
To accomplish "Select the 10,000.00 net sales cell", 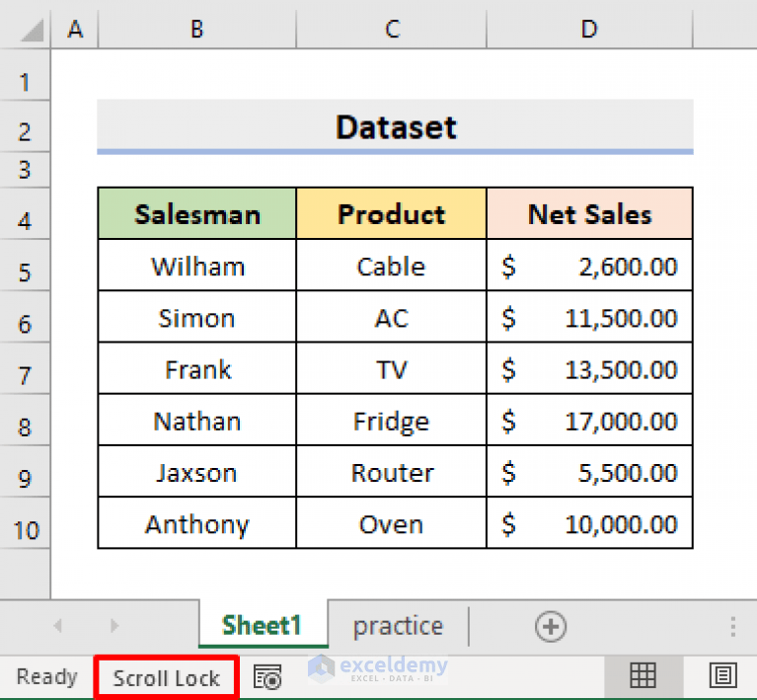I will pyautogui.click(x=589, y=523).
